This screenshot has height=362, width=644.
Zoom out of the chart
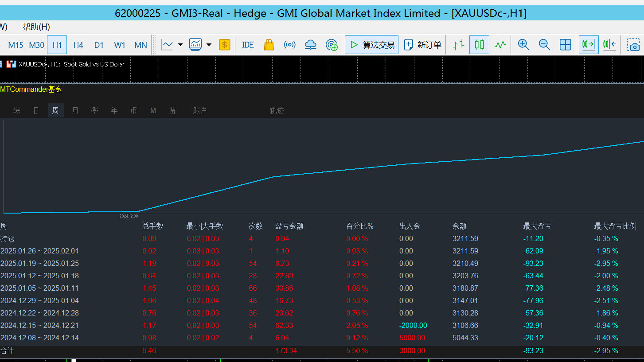545,45
